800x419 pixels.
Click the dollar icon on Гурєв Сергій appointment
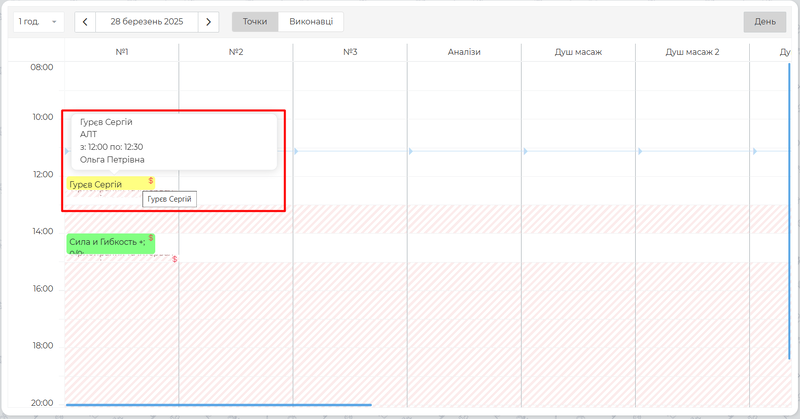click(x=150, y=181)
